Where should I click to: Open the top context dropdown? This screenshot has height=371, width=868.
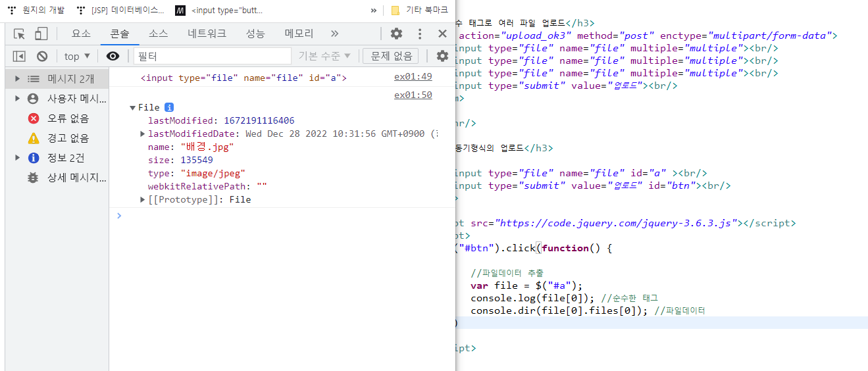[77, 57]
